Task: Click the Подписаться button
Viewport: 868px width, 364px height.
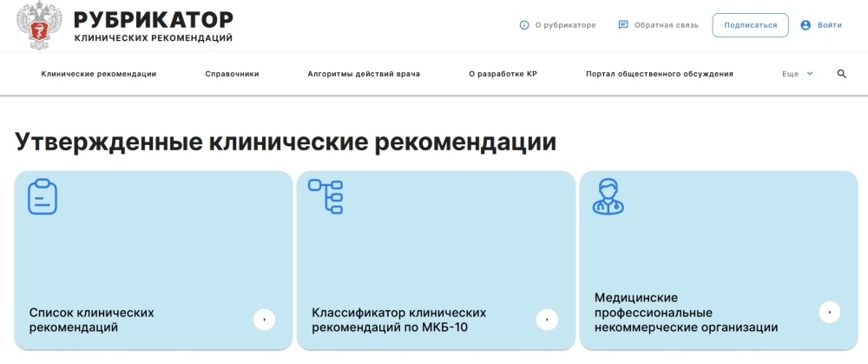Action: pos(750,25)
